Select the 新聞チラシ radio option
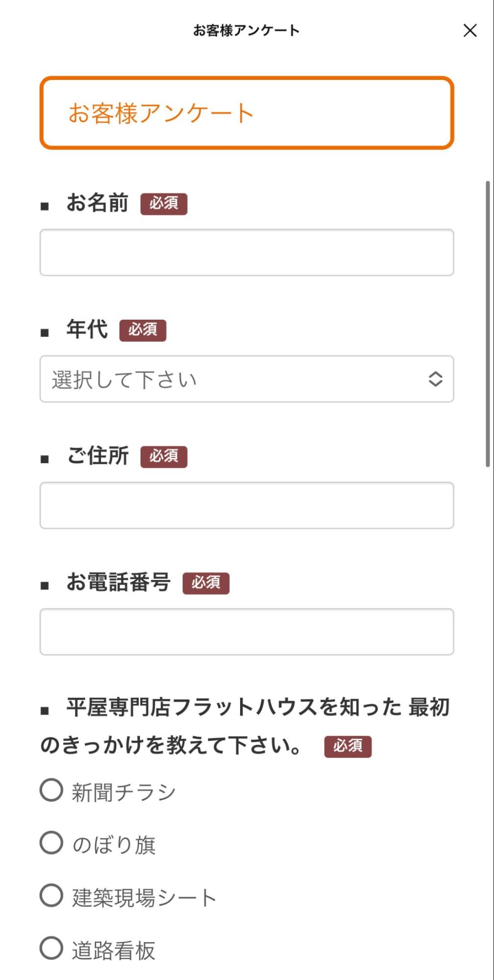This screenshot has width=494, height=980. click(52, 790)
